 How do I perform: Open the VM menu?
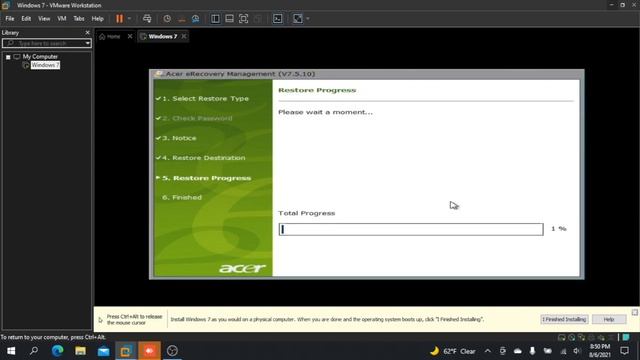[62, 19]
